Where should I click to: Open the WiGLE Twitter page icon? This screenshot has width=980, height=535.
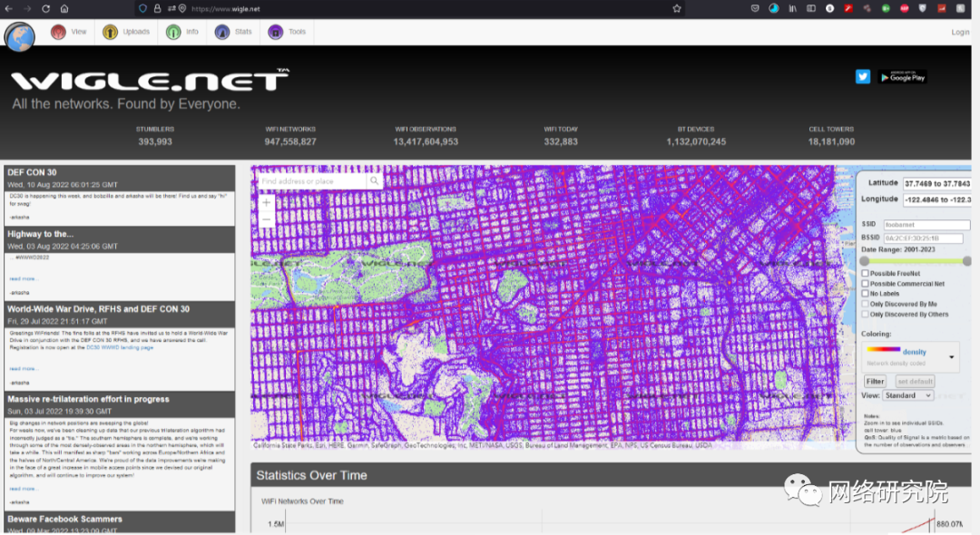point(863,76)
